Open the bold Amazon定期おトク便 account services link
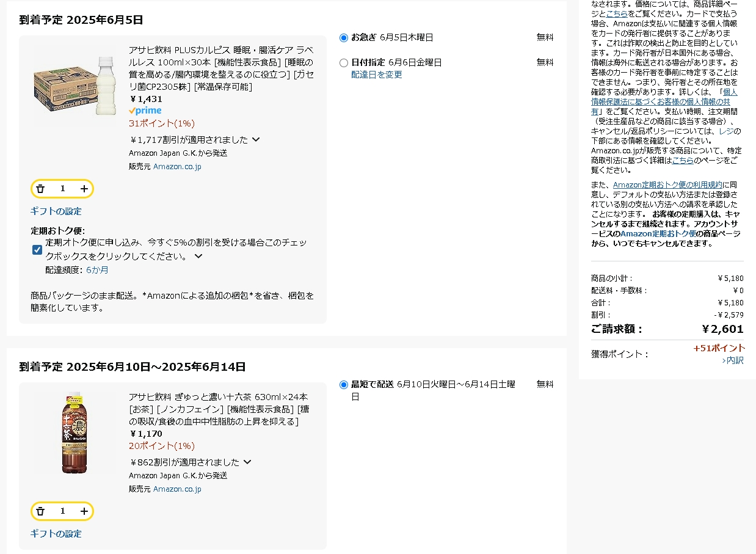756x554 pixels. (x=658, y=233)
